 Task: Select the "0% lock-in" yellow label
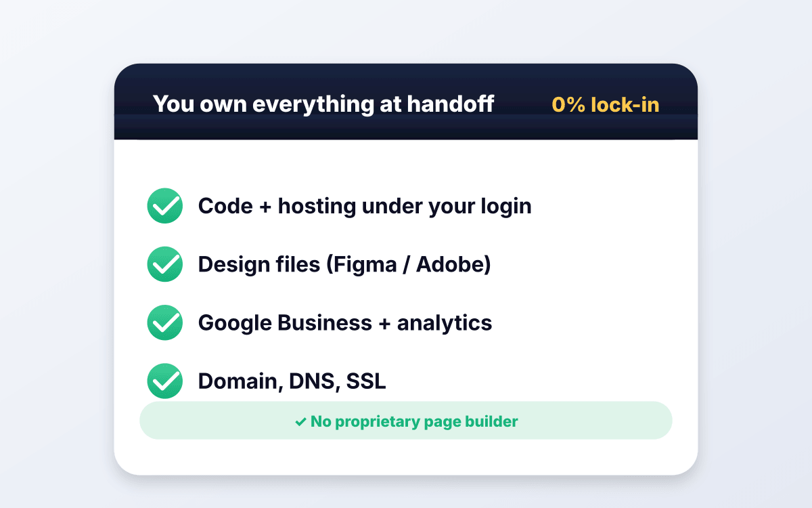(x=606, y=105)
